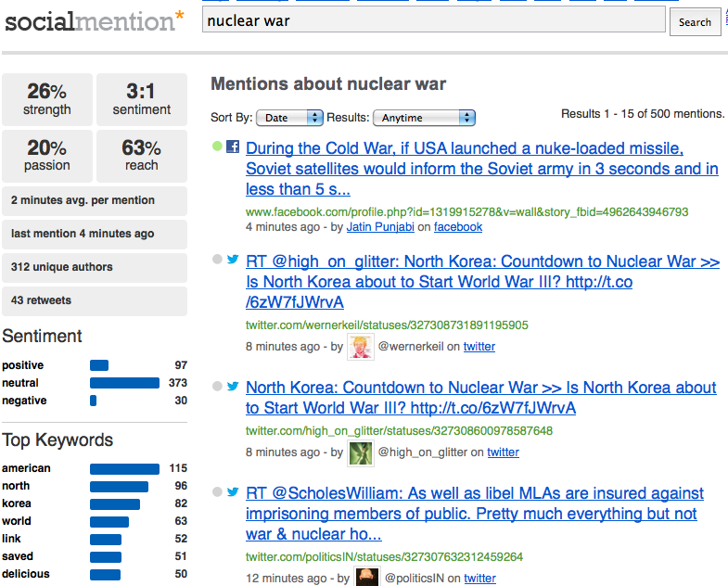Select keyword 'north'
The height and width of the screenshot is (586, 728).
point(16,486)
